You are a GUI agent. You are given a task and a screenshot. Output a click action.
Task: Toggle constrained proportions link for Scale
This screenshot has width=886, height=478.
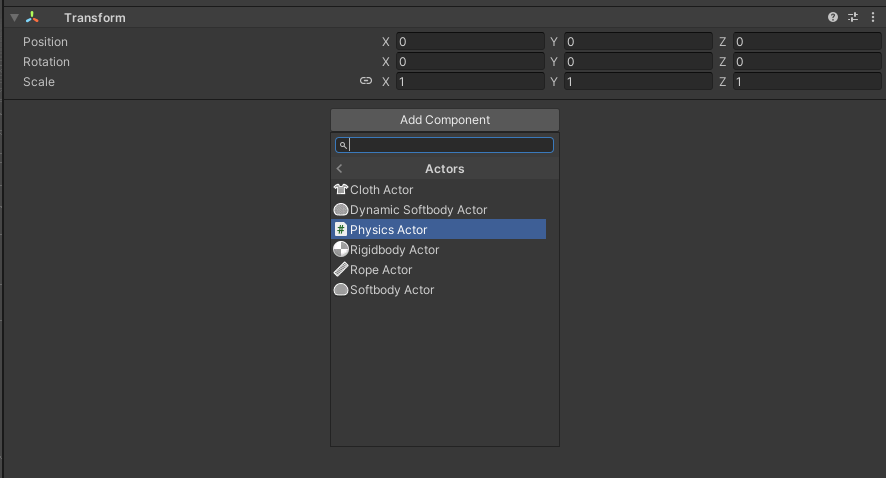click(366, 82)
